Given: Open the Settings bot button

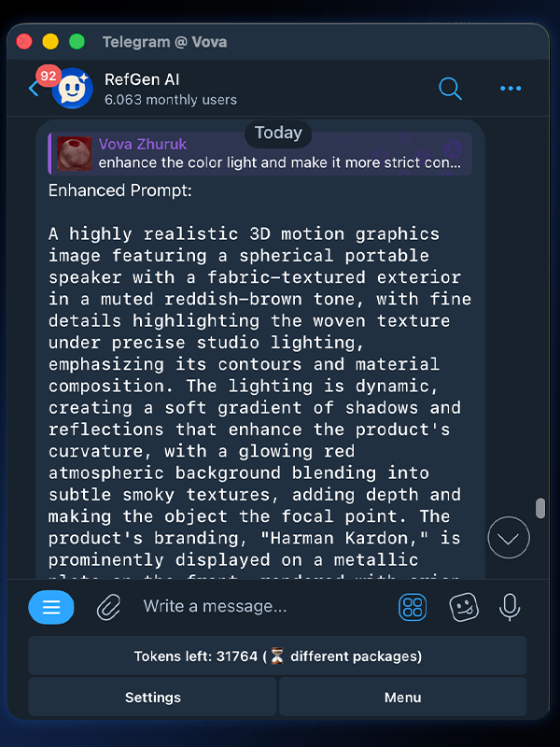Looking at the screenshot, I should point(153,698).
